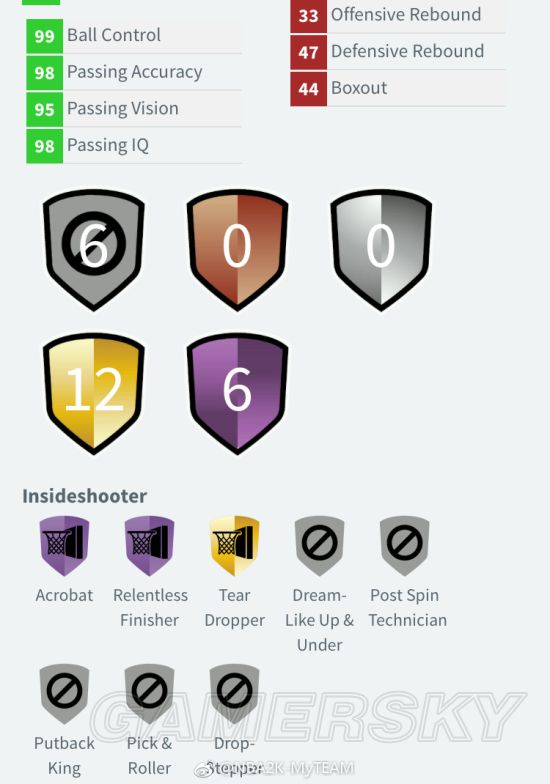Click the Ball Control attribute row

tap(134, 36)
